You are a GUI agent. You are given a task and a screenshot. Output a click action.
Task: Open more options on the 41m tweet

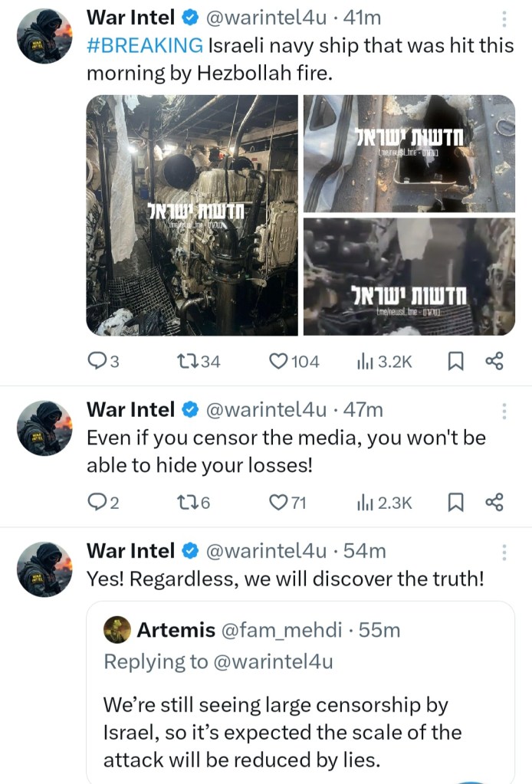[504, 19]
